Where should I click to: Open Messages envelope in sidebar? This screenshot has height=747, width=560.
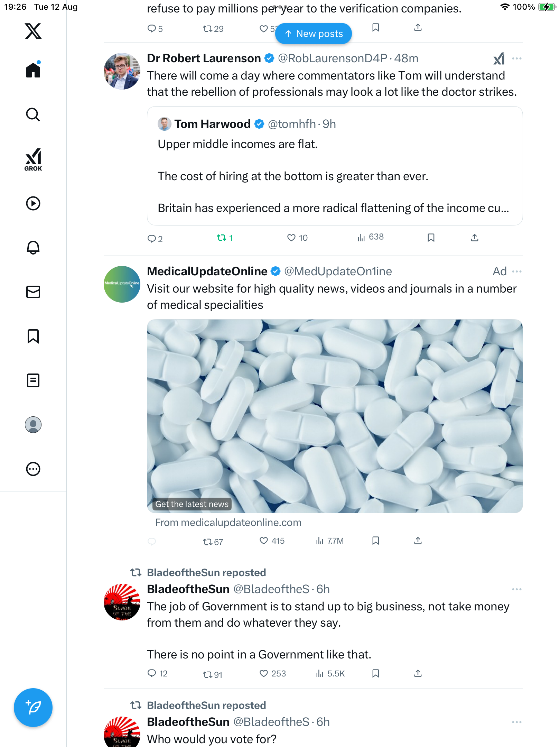33,292
